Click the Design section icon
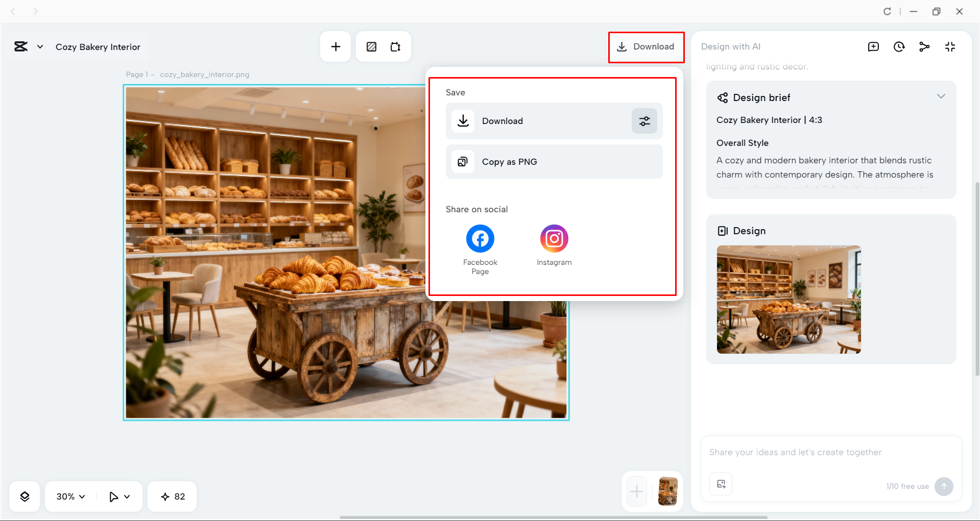980x521 pixels. point(723,231)
